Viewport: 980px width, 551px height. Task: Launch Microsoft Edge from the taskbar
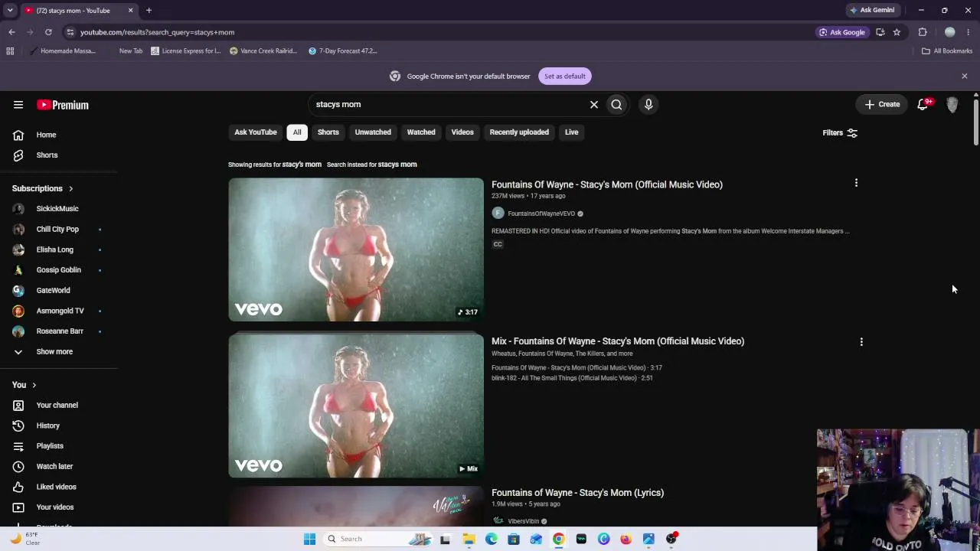point(491,539)
